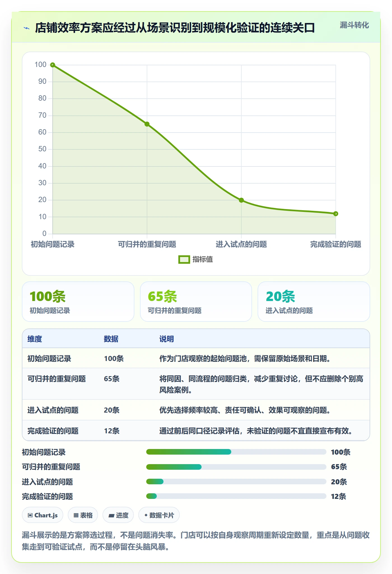Click the main title 店铺效率方案应经过
The image size is (392, 574).
(x=175, y=28)
